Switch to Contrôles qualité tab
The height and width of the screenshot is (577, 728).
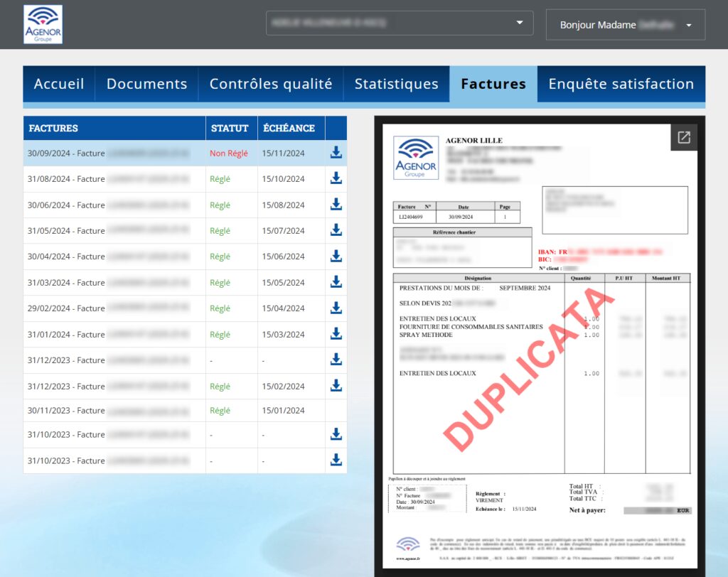tap(271, 84)
